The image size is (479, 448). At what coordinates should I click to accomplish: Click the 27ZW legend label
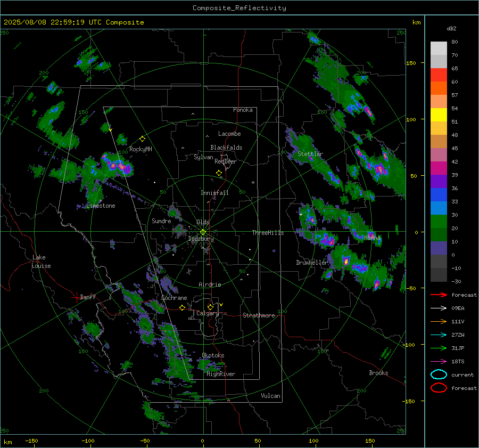tap(458, 335)
